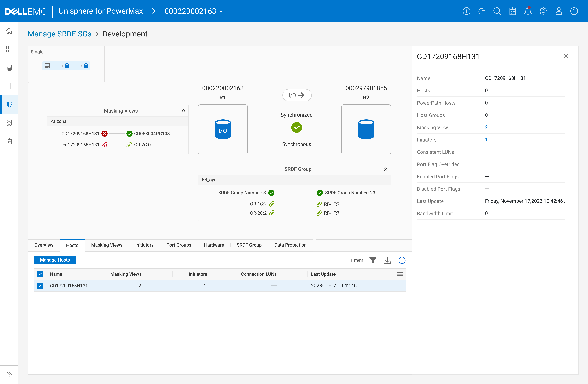Viewport: 588px width, 384px height.
Task: Click the export download icon
Action: pos(387,260)
